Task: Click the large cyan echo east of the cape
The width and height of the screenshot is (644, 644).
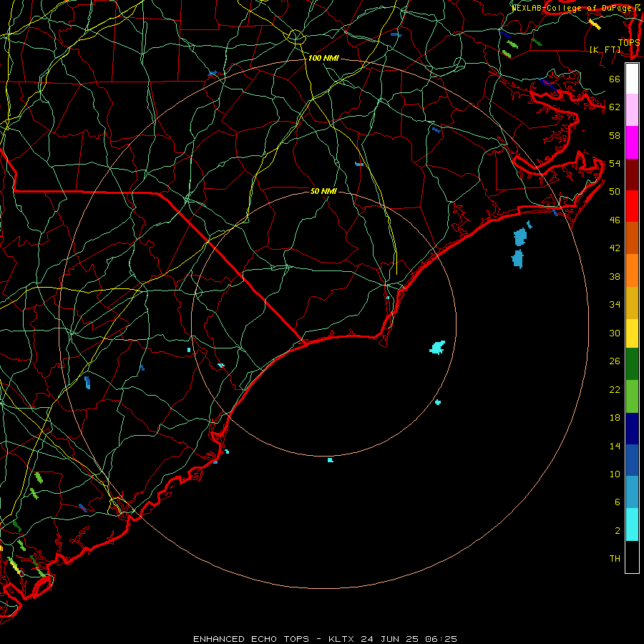Action: pos(437,348)
